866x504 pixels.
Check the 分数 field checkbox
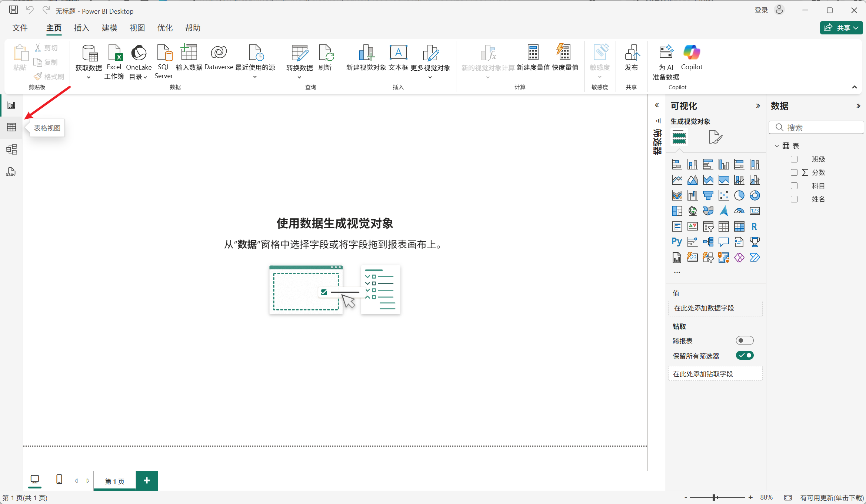coord(794,172)
